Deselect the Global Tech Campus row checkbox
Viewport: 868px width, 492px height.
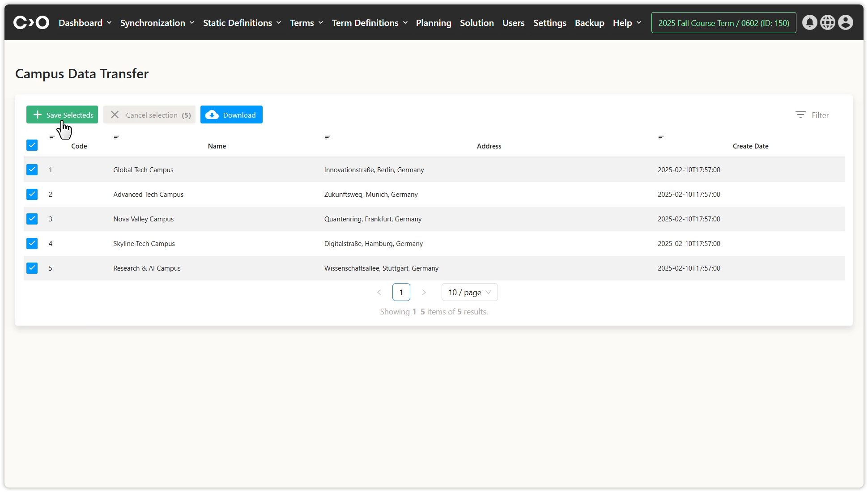click(x=32, y=170)
